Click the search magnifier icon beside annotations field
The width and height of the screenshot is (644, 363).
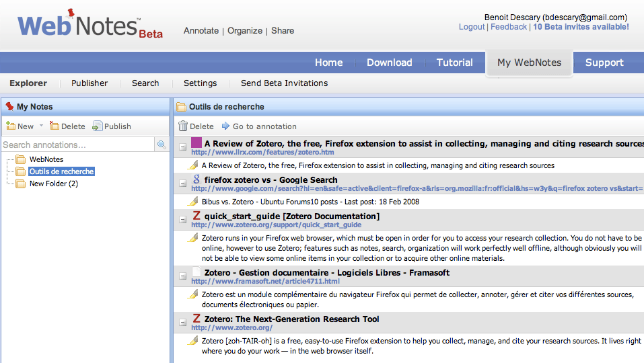click(x=162, y=145)
